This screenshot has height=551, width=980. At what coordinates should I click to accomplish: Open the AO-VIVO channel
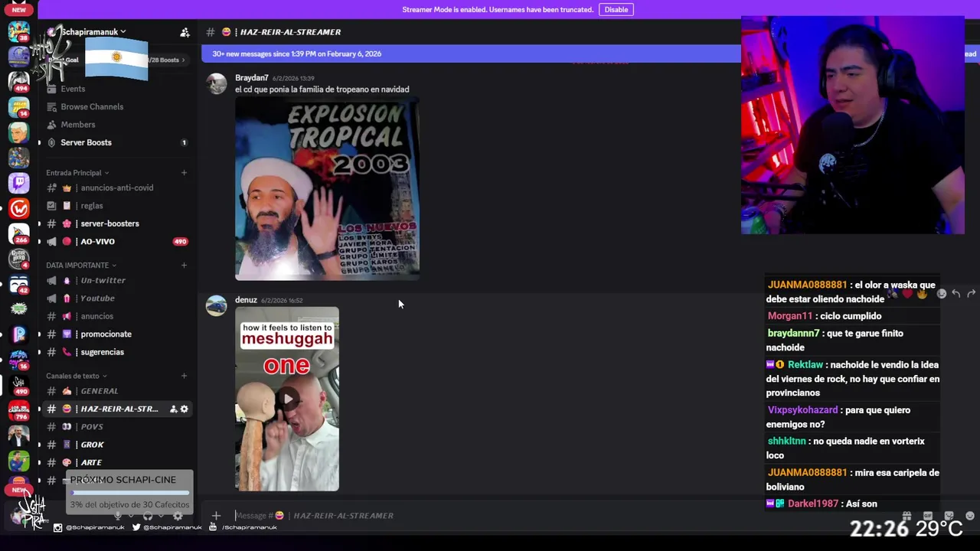(115, 242)
